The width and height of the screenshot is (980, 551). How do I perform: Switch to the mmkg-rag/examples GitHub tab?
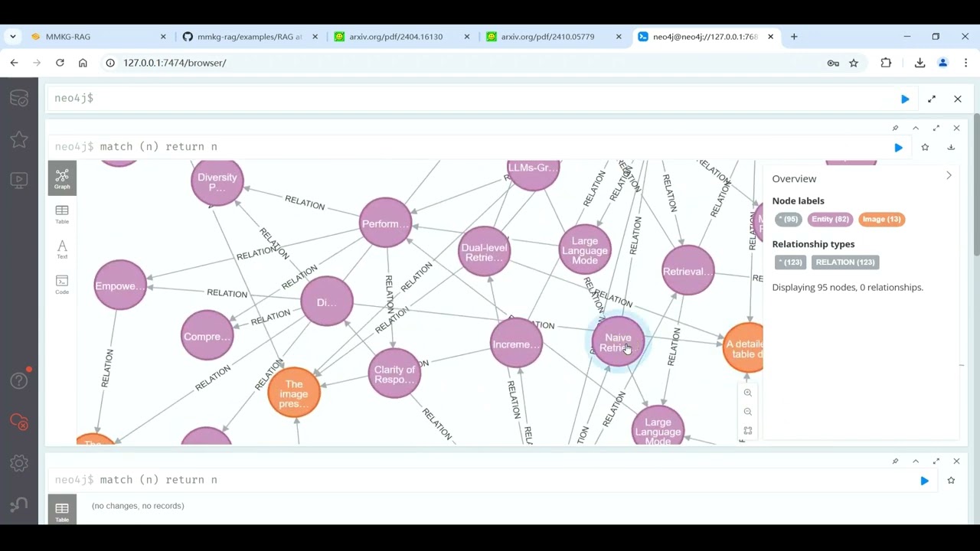point(250,37)
